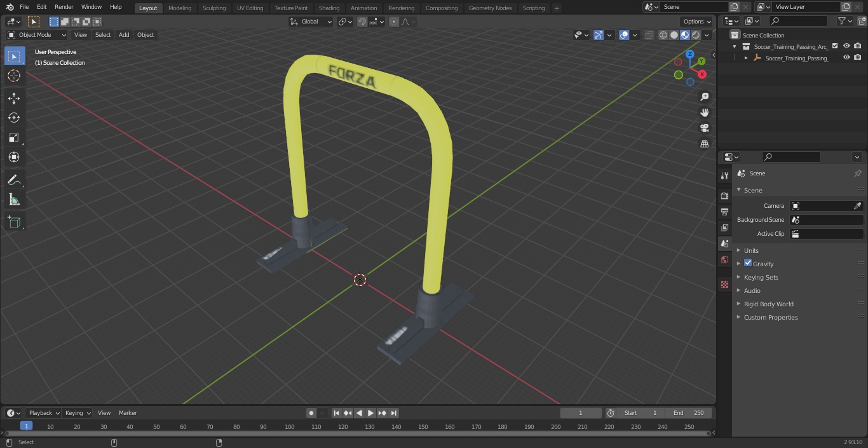
Task: Expand Soccer_Training_Passing_ object tree item
Action: [746, 58]
